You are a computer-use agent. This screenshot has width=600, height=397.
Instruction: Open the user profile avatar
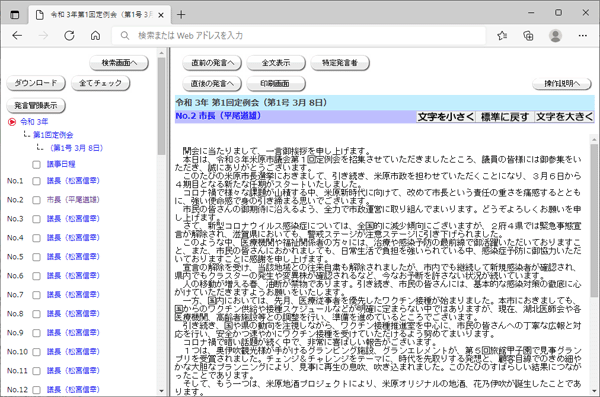(x=555, y=36)
